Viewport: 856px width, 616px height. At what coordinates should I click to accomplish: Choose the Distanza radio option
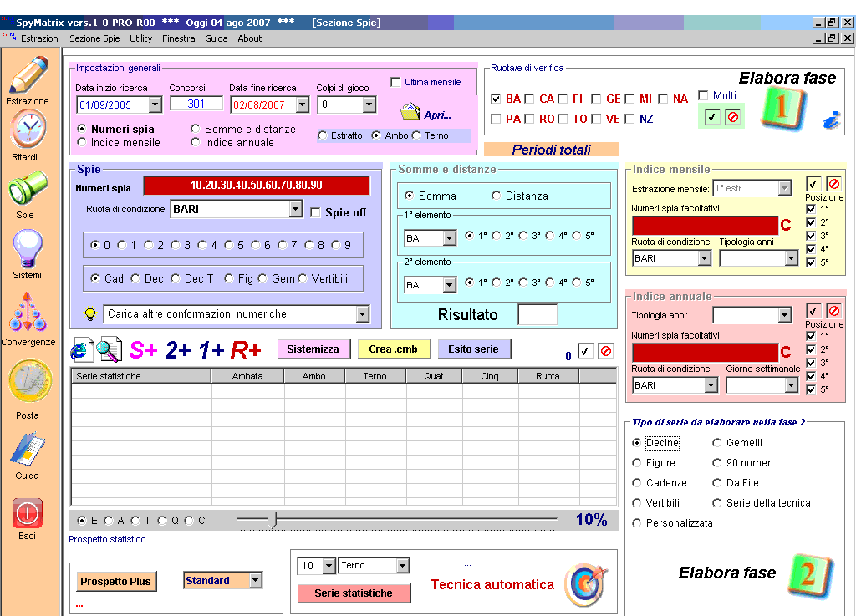coord(496,196)
